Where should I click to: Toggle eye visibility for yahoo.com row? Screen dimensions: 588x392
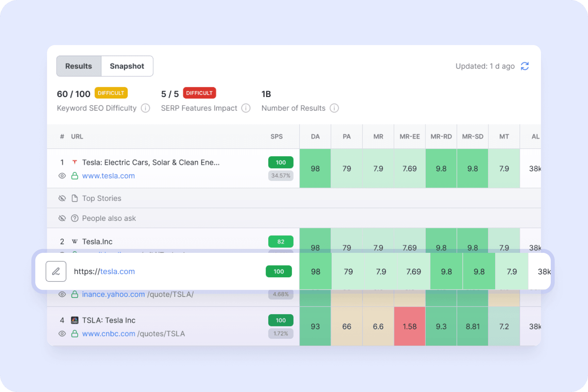tap(62, 294)
